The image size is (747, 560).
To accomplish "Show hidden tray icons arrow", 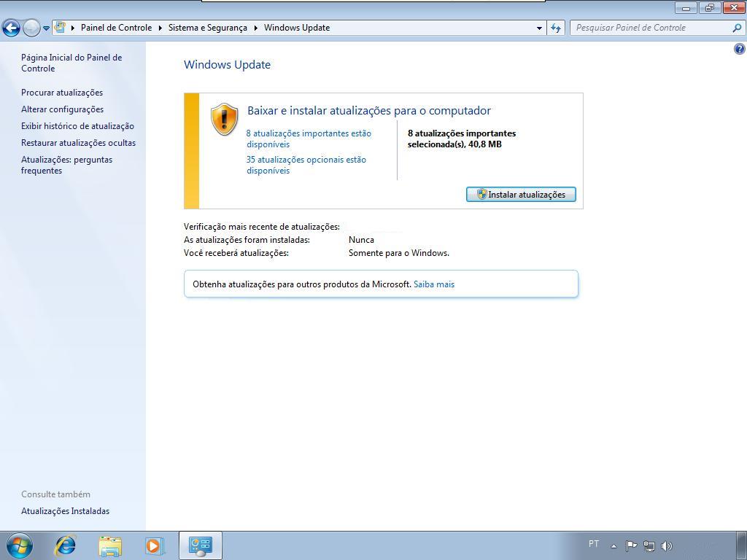I will [614, 546].
